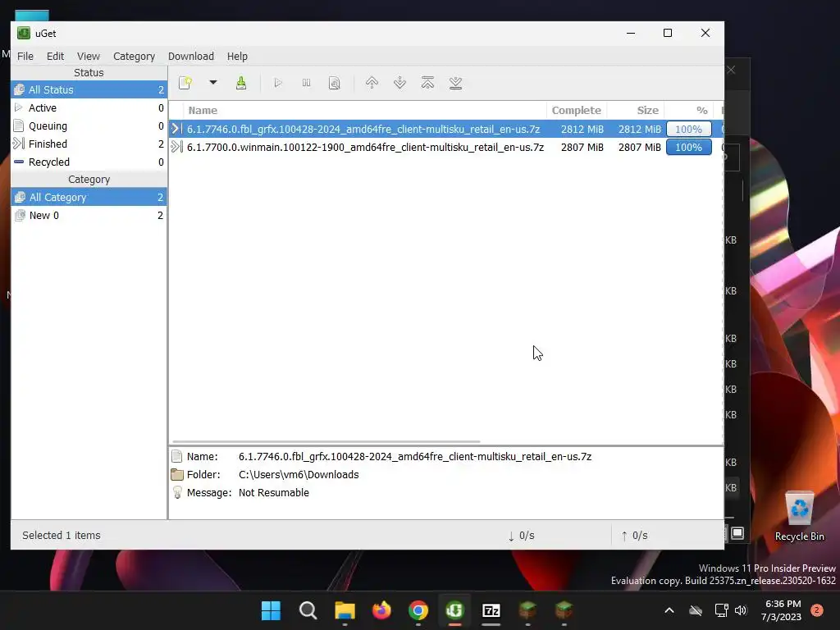The width and height of the screenshot is (840, 630).
Task: Select All Category in the sidebar
Action: [89, 197]
